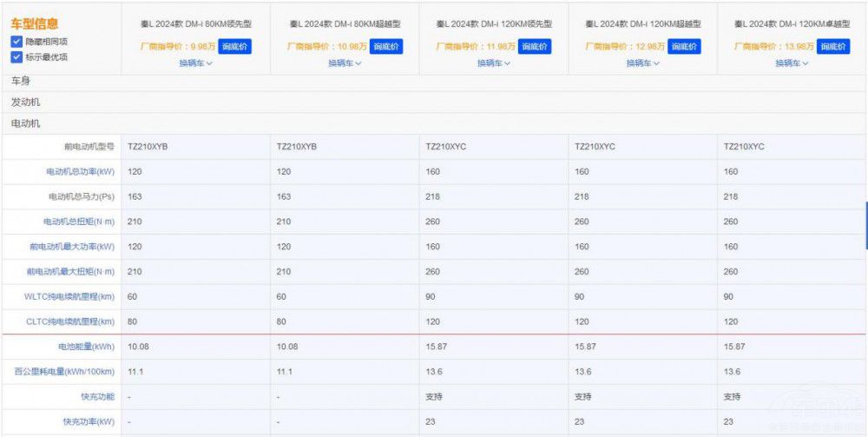Uncheck the 标示最优项 checkbox
This screenshot has width=868, height=437.
pyautogui.click(x=17, y=57)
